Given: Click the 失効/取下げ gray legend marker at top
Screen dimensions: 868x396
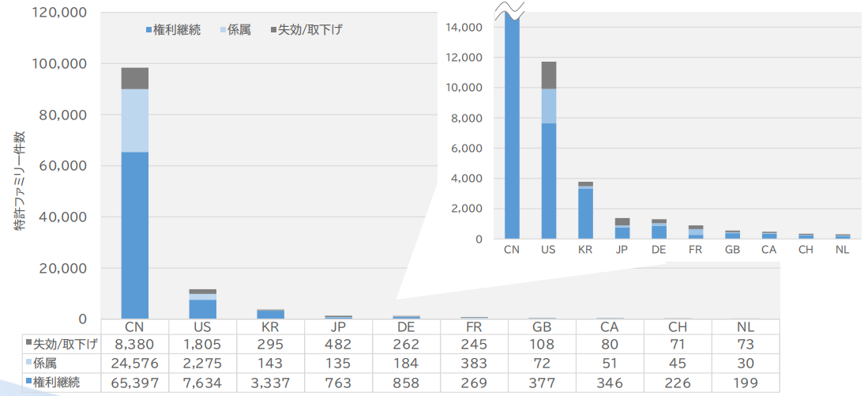Looking at the screenshot, I should [273, 30].
